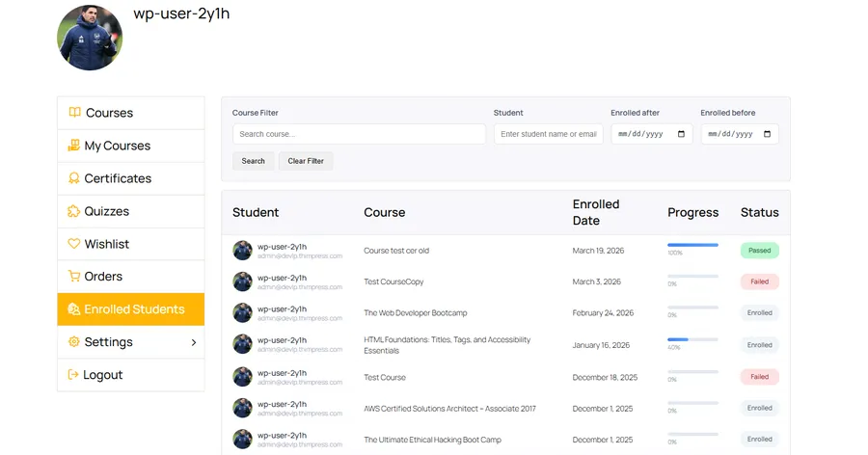The width and height of the screenshot is (868, 455).
Task: Click 'AWS Certified Solutions Architect' course name
Action: pos(449,409)
